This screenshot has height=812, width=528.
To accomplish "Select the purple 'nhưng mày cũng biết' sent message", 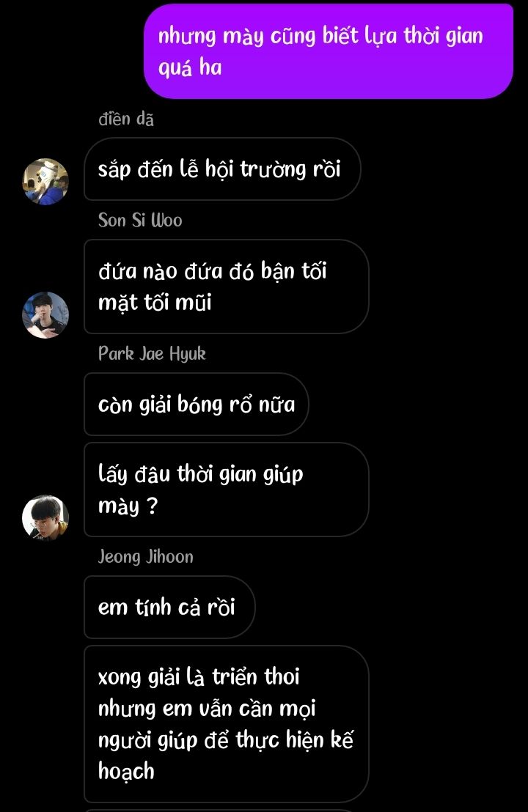I will tap(329, 51).
